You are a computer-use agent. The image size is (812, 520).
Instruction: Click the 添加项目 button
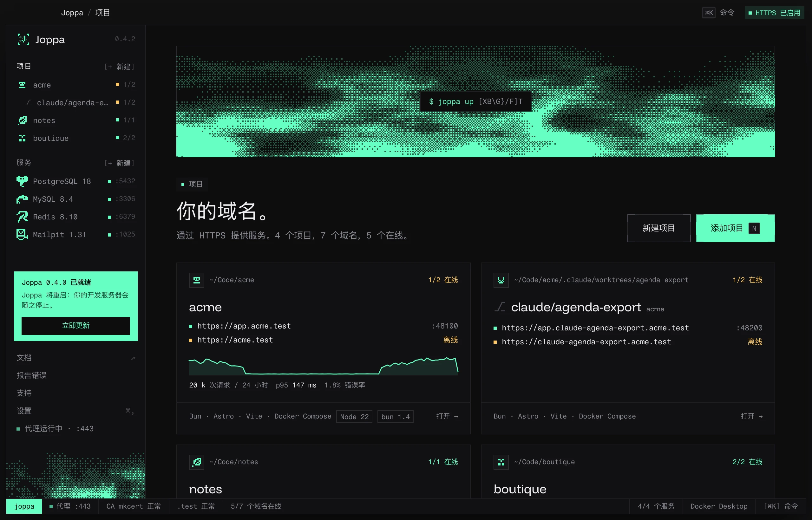pos(735,228)
